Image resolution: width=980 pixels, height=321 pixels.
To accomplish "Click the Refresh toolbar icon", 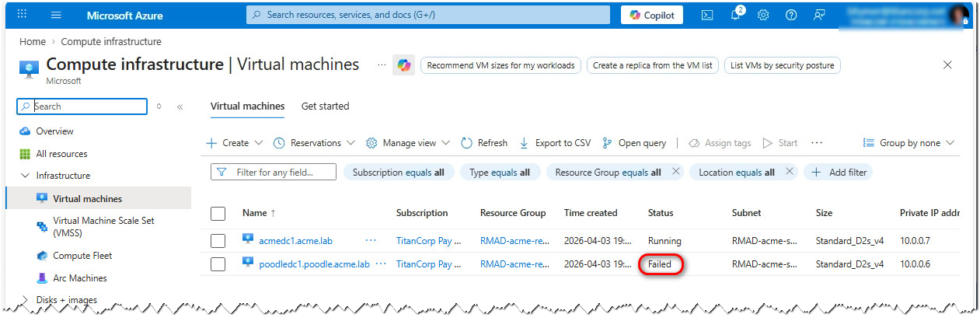I will (466, 143).
